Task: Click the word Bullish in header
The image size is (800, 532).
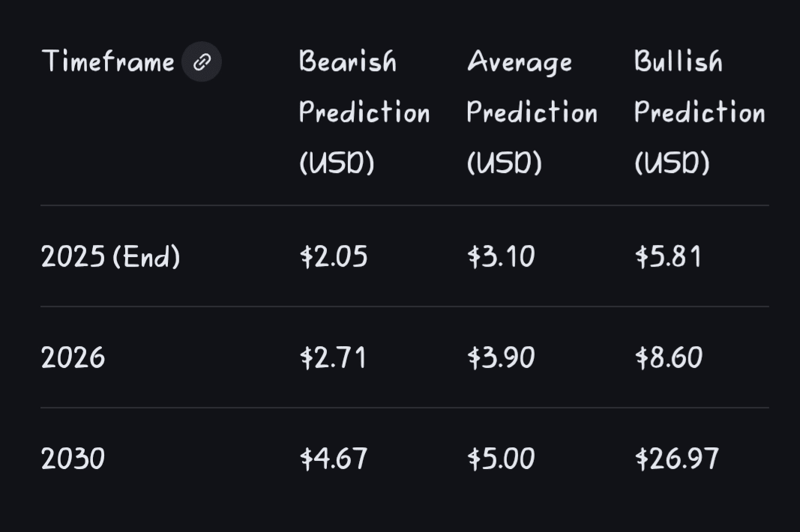Action: (x=678, y=61)
